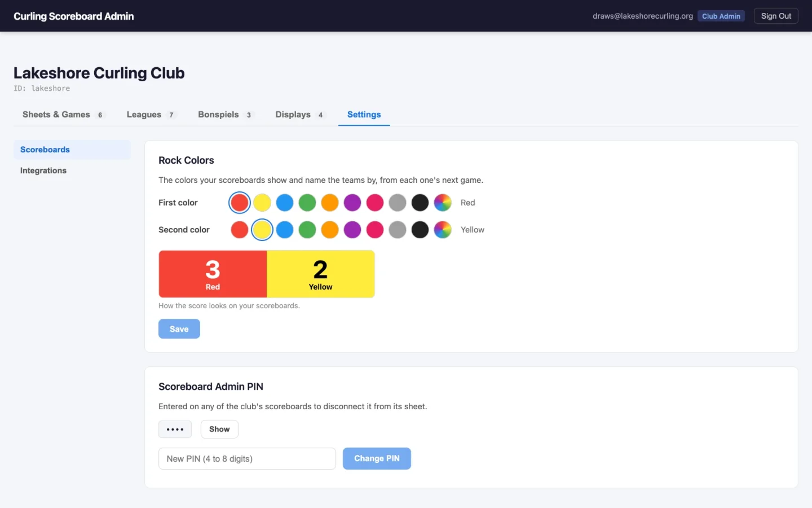Choose pink for the First color

tap(375, 203)
